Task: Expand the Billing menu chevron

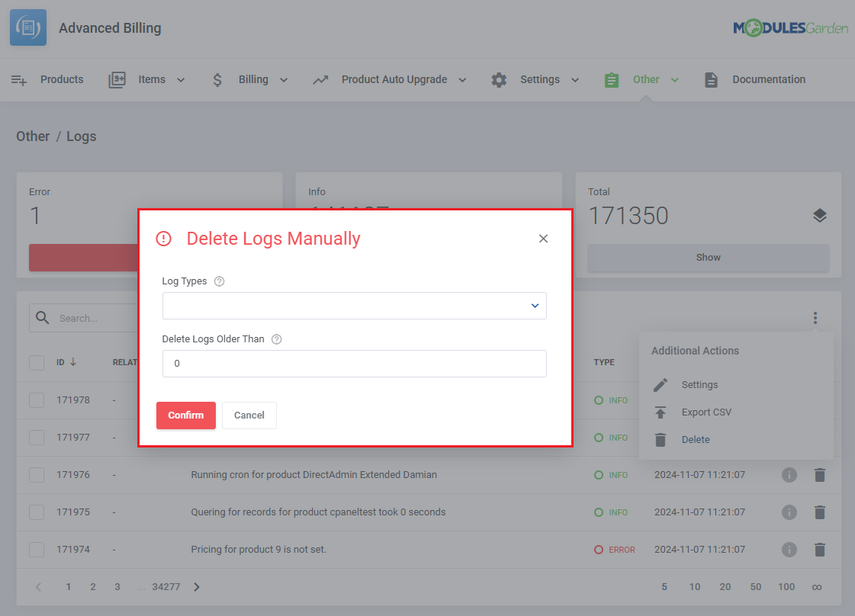Action: pos(284,80)
